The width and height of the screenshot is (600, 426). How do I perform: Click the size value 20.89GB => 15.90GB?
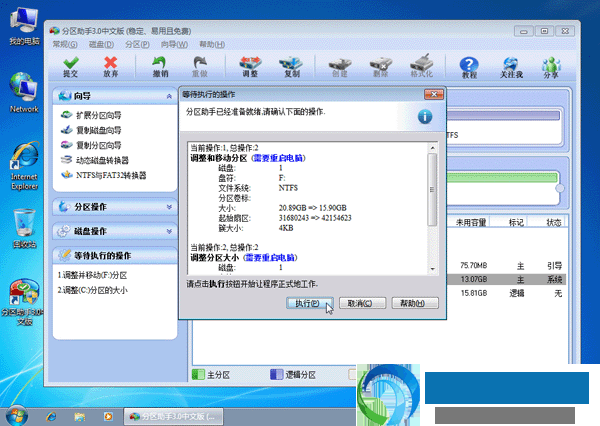tap(312, 208)
